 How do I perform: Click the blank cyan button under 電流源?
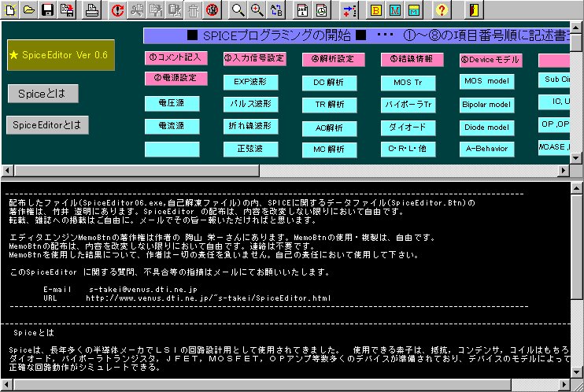pos(172,149)
